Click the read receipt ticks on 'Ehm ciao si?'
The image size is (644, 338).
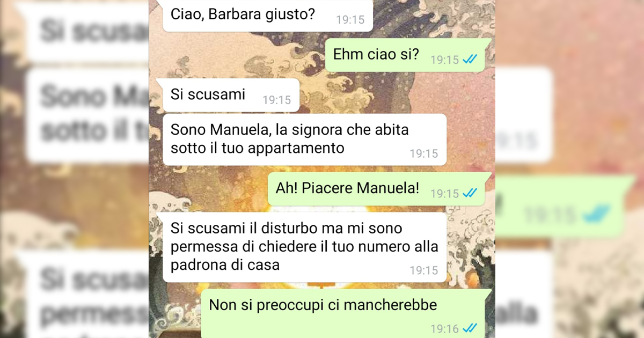[470, 60]
